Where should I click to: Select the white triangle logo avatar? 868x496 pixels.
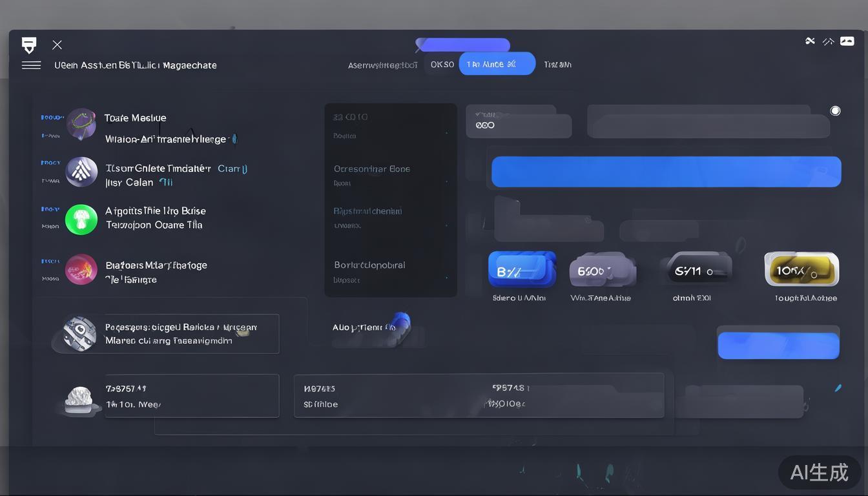tap(81, 171)
